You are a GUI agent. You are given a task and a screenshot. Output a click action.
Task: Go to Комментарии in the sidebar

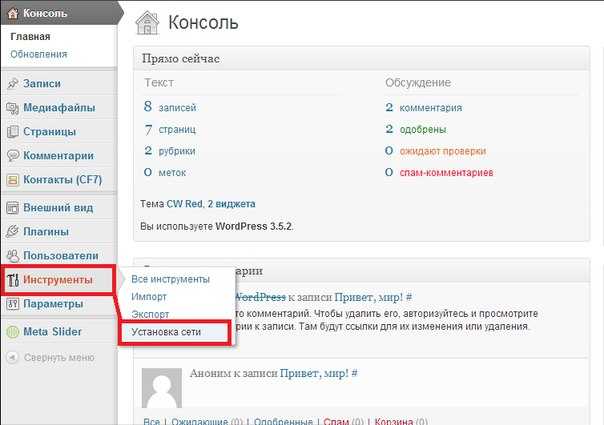tap(59, 156)
